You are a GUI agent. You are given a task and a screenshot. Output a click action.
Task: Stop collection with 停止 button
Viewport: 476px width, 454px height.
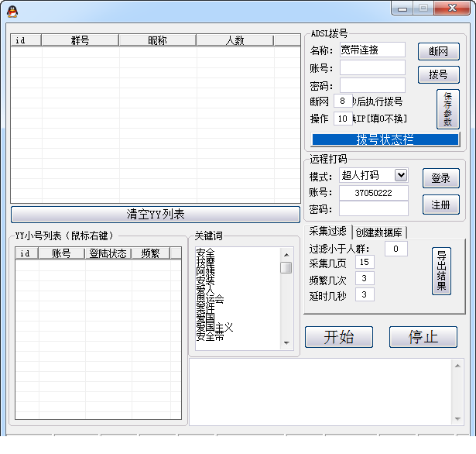pos(423,337)
